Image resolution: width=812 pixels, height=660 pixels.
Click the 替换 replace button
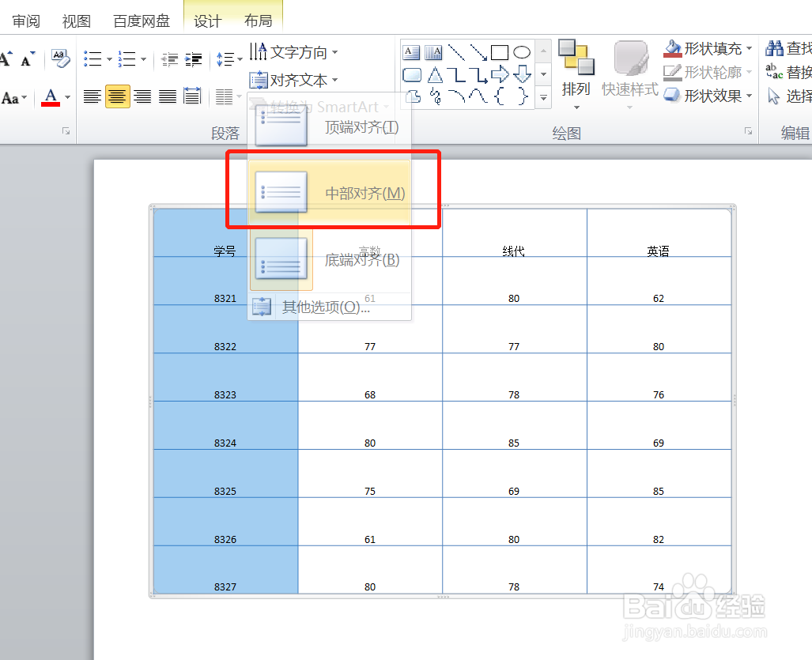coord(788,72)
